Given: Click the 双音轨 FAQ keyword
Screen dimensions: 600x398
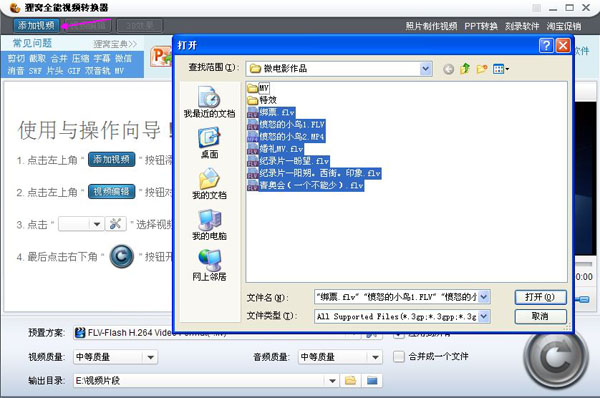Looking at the screenshot, I should pyautogui.click(x=98, y=71).
